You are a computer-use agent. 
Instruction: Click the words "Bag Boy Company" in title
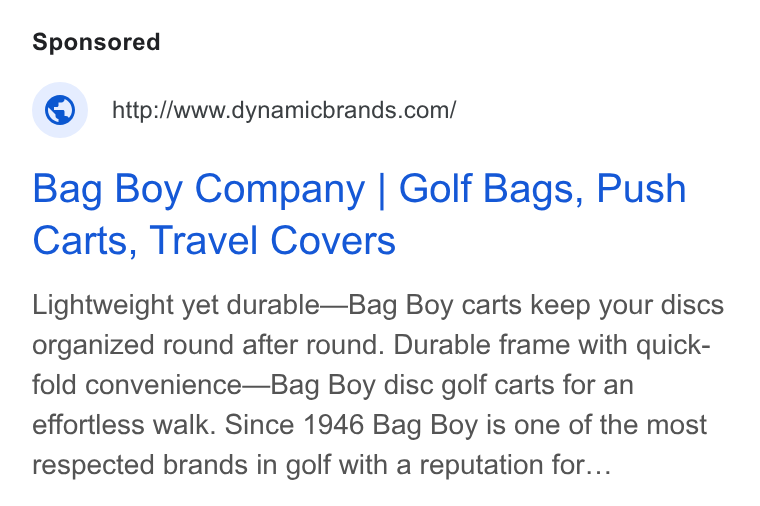click(x=199, y=189)
